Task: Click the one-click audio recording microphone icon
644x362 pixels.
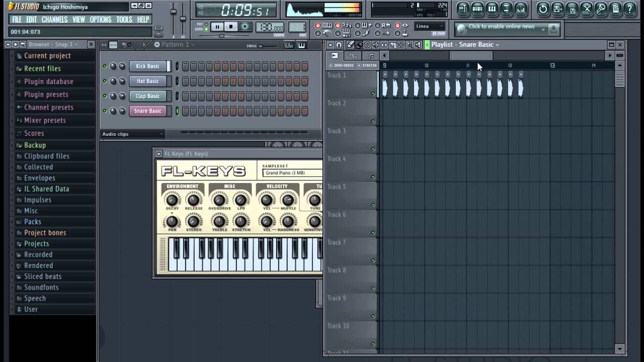Action: [601, 9]
